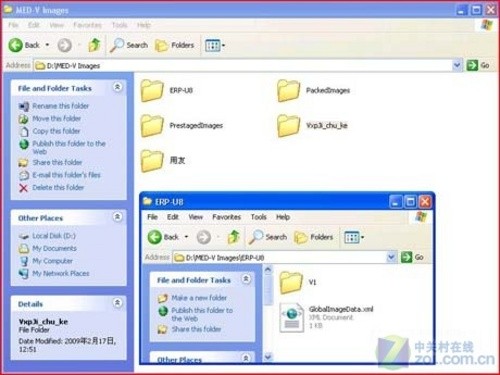Open the 用友 folder
The width and height of the screenshot is (500, 375).
pos(163,161)
